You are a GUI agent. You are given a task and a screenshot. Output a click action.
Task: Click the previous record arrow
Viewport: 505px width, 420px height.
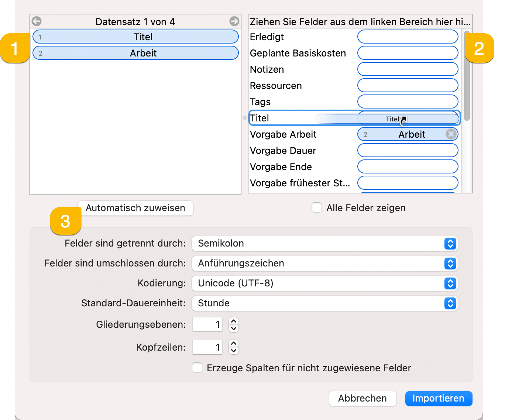pos(37,21)
